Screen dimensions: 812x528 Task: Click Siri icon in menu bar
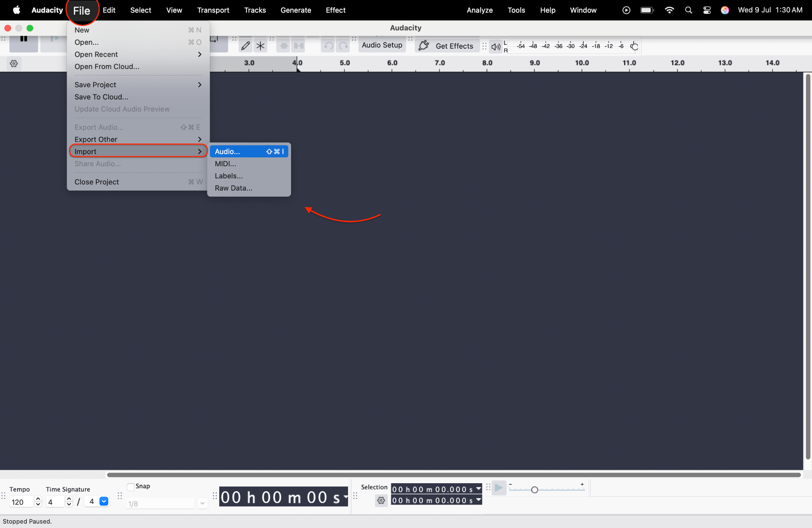[725, 10]
